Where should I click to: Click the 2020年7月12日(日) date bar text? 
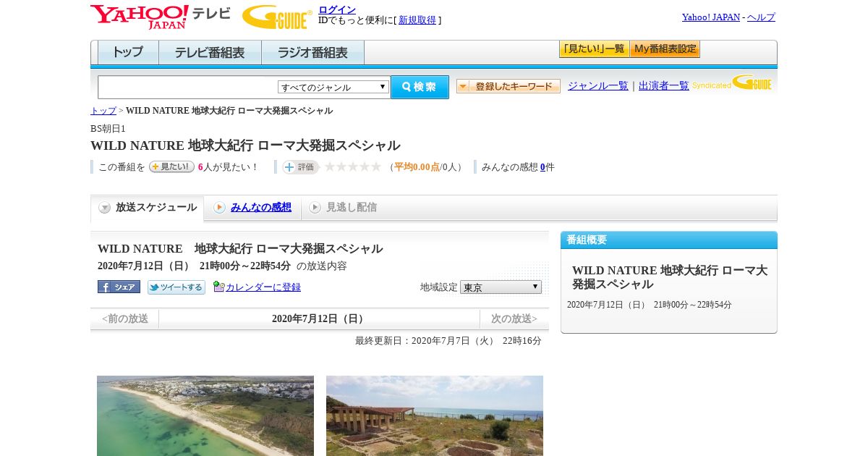click(x=320, y=319)
